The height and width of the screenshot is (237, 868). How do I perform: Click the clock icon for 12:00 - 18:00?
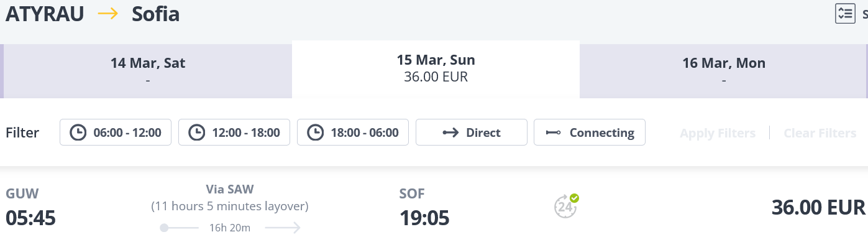pos(196,132)
